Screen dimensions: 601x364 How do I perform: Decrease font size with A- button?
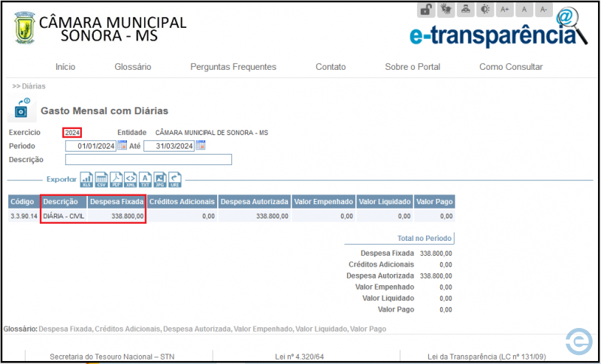(x=543, y=10)
